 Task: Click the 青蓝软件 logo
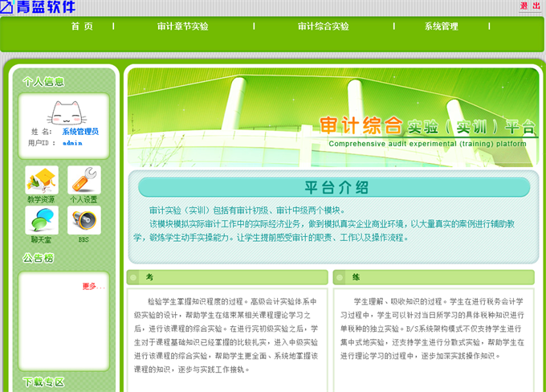click(x=39, y=7)
